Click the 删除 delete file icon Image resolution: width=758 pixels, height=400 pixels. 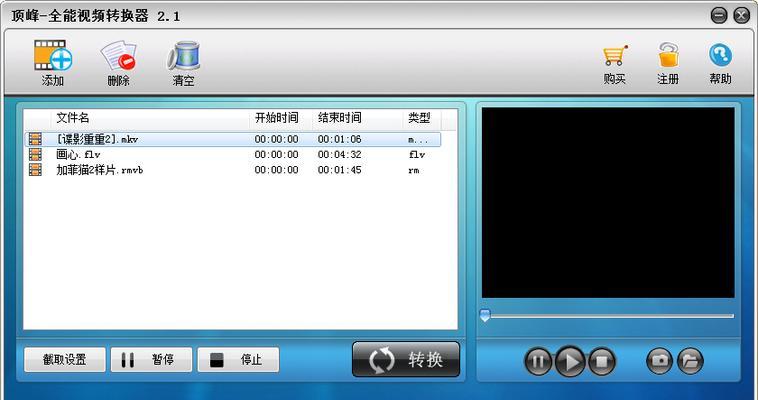118,56
